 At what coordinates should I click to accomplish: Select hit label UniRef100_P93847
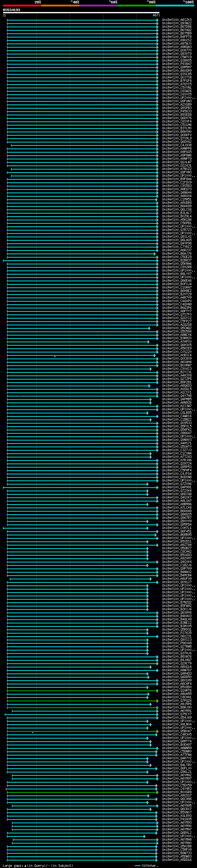point(177,64)
